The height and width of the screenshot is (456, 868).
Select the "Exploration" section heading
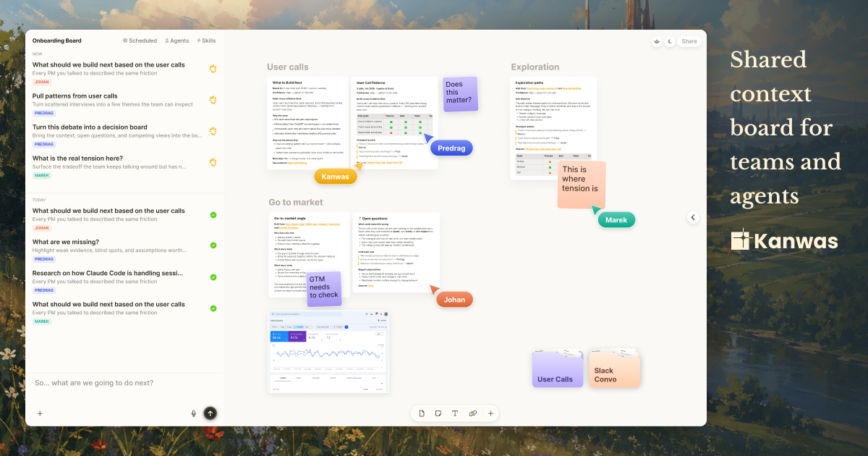(x=535, y=67)
